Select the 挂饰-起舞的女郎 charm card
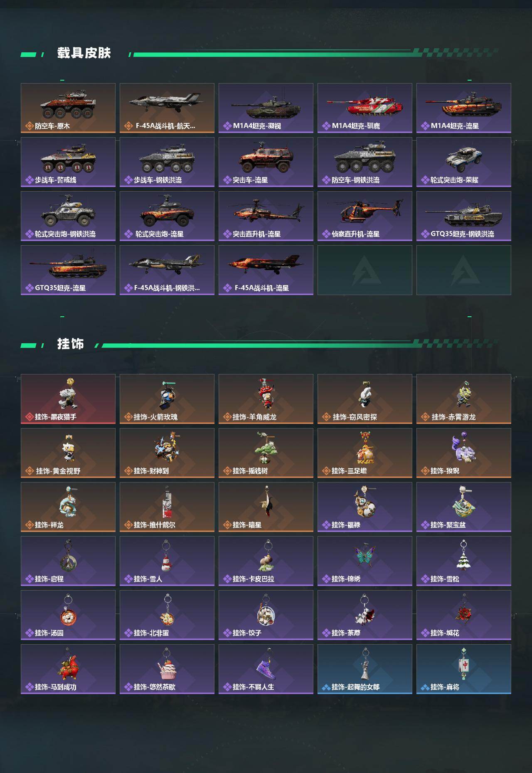The width and height of the screenshot is (532, 773). pos(365,669)
